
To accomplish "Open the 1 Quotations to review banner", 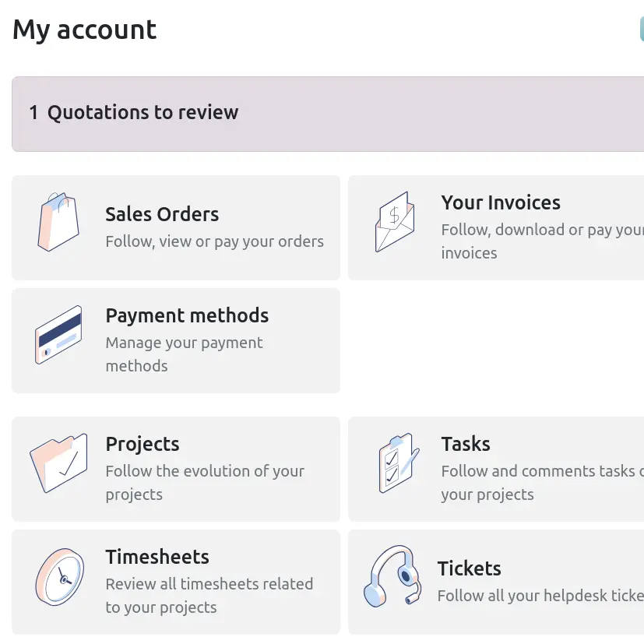I will pos(328,114).
